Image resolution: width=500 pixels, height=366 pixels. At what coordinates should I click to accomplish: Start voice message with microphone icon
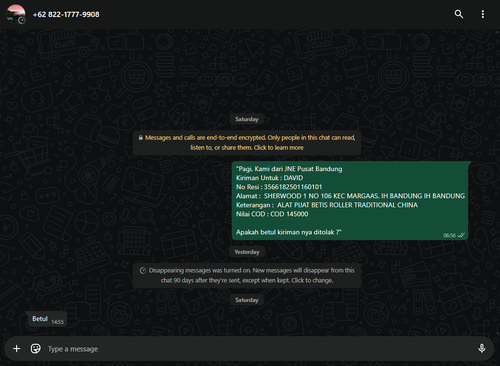click(x=482, y=349)
